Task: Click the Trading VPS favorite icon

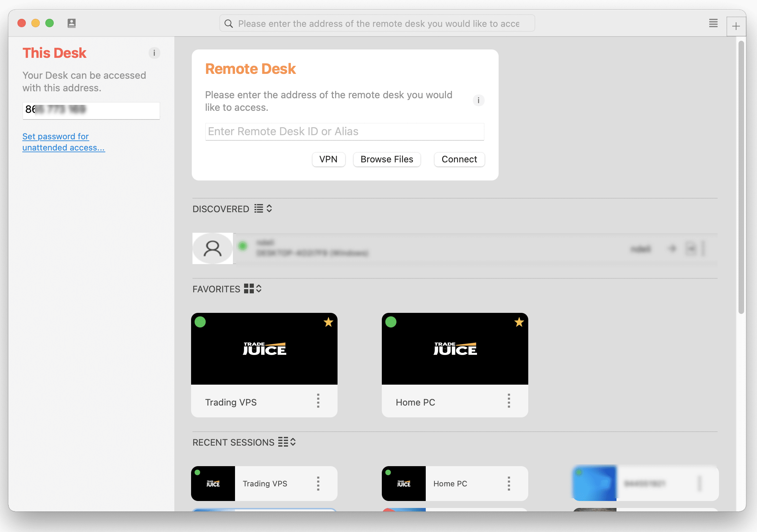Action: [328, 322]
